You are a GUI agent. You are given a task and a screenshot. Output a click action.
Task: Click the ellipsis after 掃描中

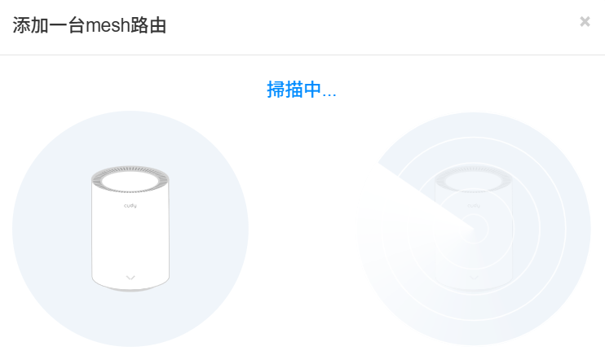pos(329,94)
